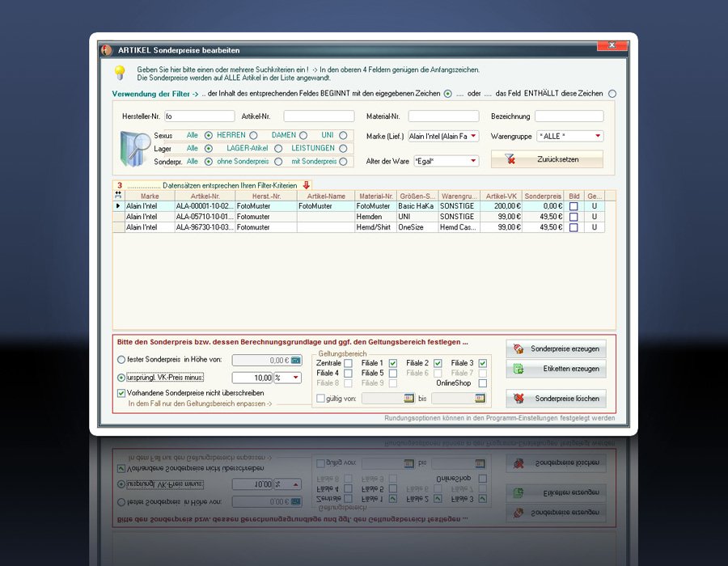Click 'Basic HaKa' size cell
Viewport: 728px width, 566px height.
click(x=417, y=206)
